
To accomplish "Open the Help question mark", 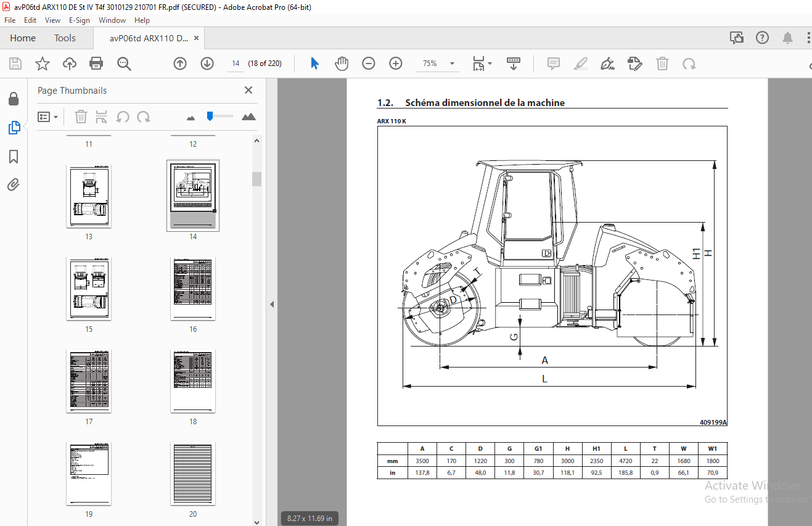I will tap(762, 38).
